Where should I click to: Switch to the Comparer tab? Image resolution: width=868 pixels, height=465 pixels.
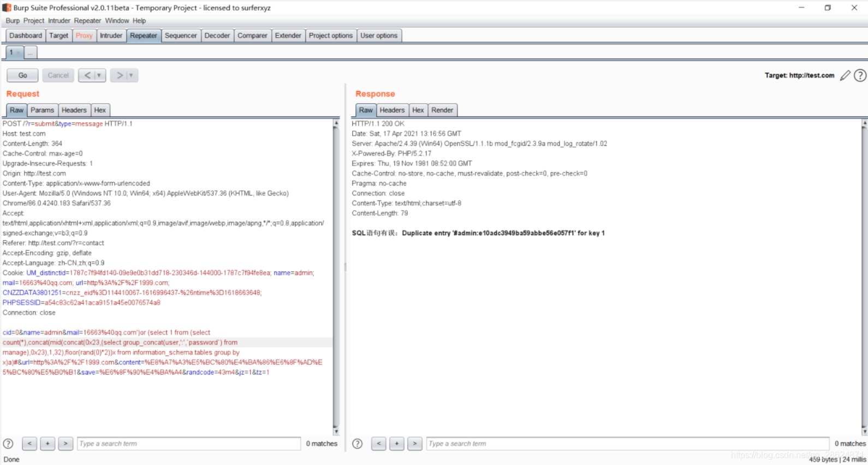point(252,35)
